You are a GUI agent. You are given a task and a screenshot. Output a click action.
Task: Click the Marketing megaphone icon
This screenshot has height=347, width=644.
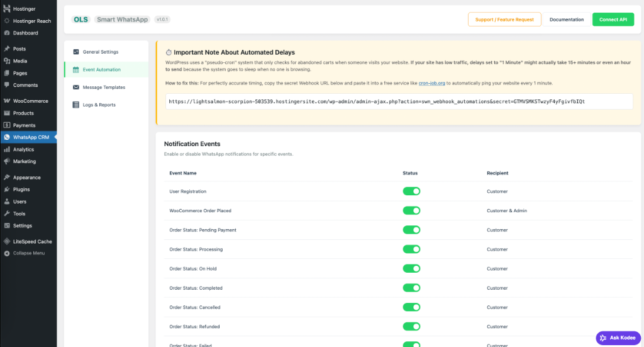[6, 161]
